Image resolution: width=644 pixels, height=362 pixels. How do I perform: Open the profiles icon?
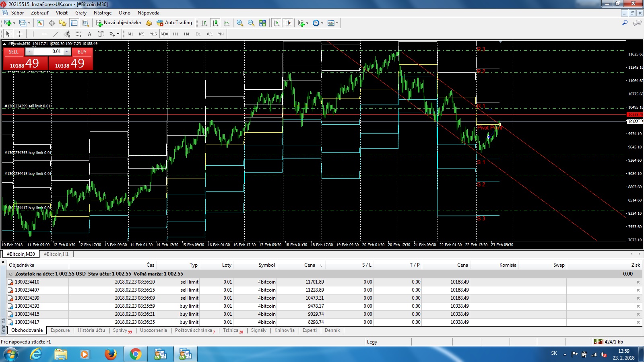point(23,23)
